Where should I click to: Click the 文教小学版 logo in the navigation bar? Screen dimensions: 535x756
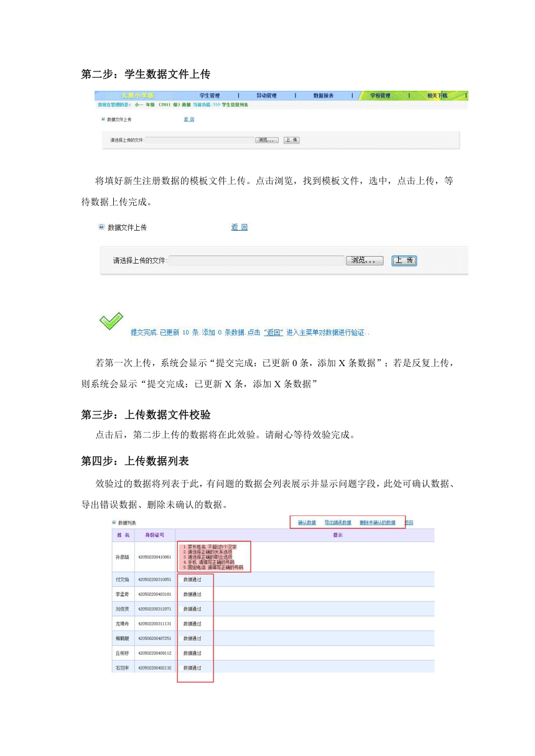(138, 96)
